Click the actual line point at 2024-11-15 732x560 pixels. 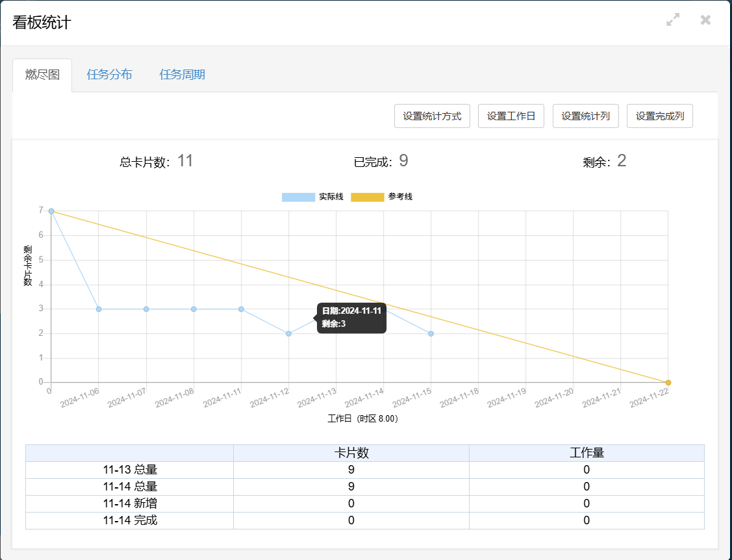click(x=431, y=334)
